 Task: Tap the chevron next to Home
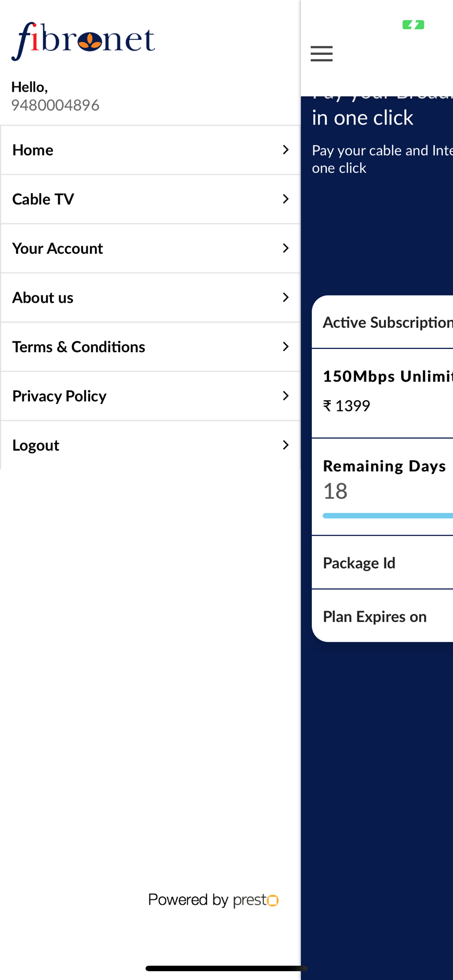click(x=286, y=150)
